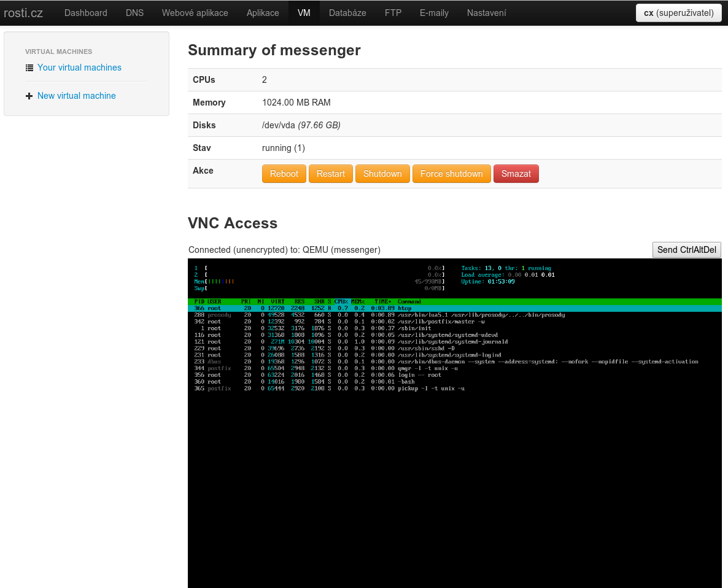Click the running (1) status text
The width and height of the screenshot is (728, 588).
coord(283,148)
